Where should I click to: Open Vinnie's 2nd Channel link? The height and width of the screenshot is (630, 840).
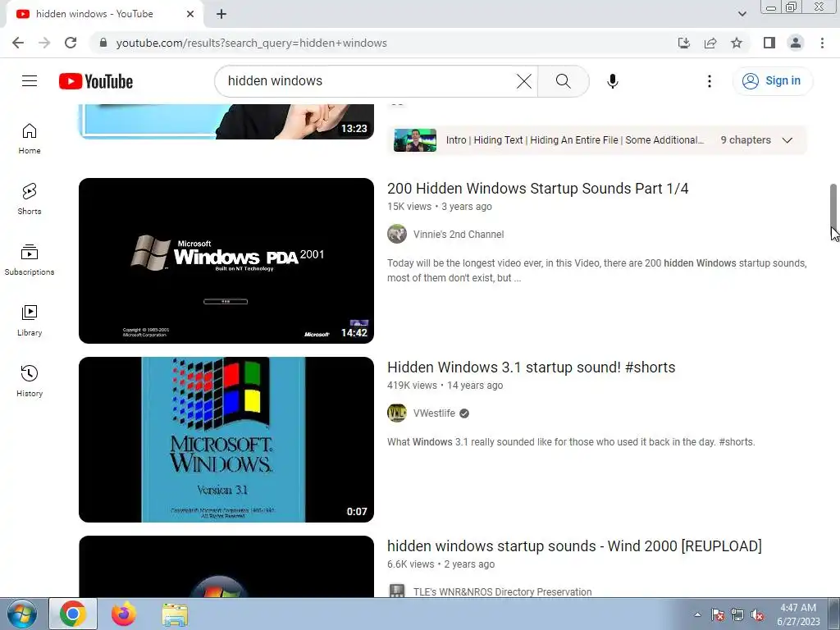click(x=458, y=234)
